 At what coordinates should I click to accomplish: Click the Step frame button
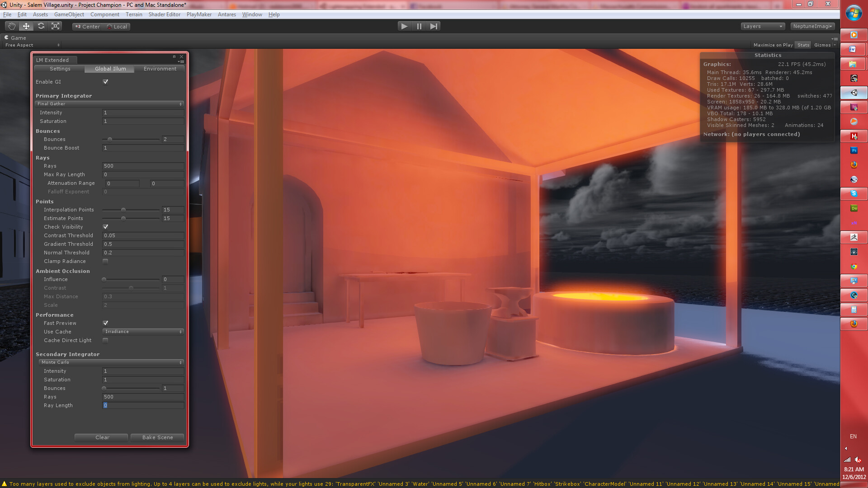(x=434, y=26)
